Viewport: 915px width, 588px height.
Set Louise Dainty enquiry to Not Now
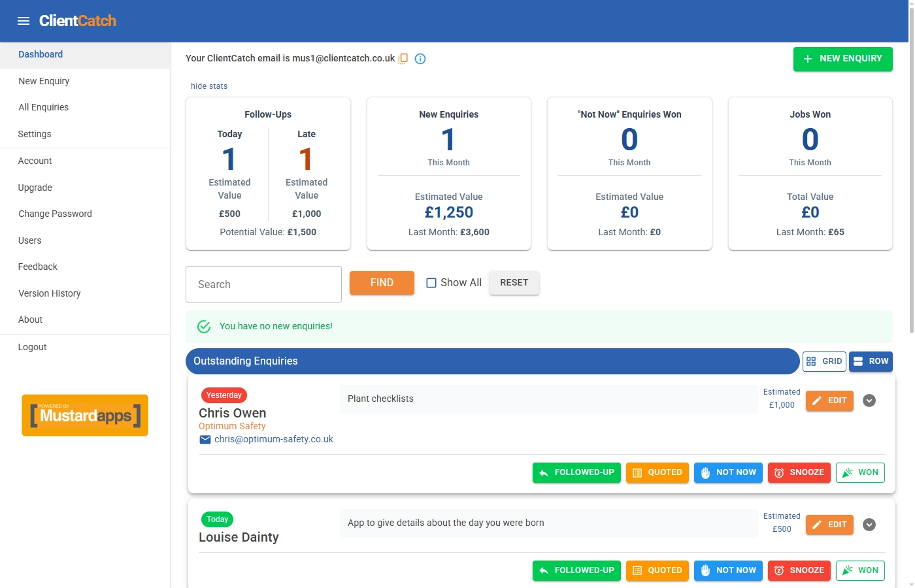[x=728, y=570]
